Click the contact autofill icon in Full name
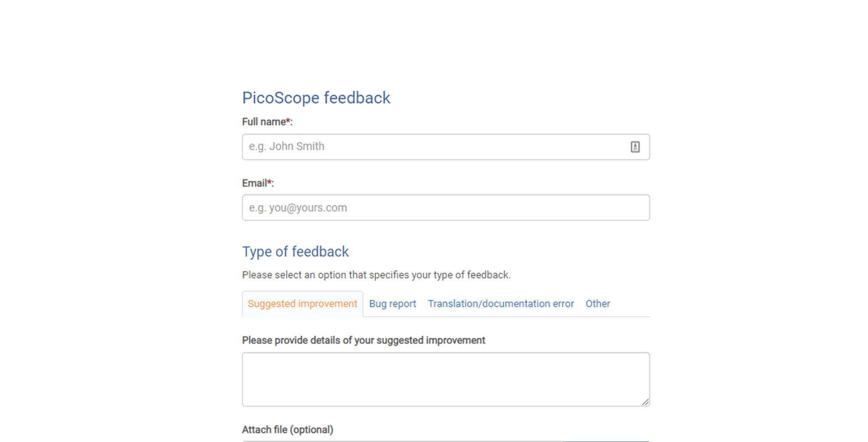868x442 pixels. [635, 147]
